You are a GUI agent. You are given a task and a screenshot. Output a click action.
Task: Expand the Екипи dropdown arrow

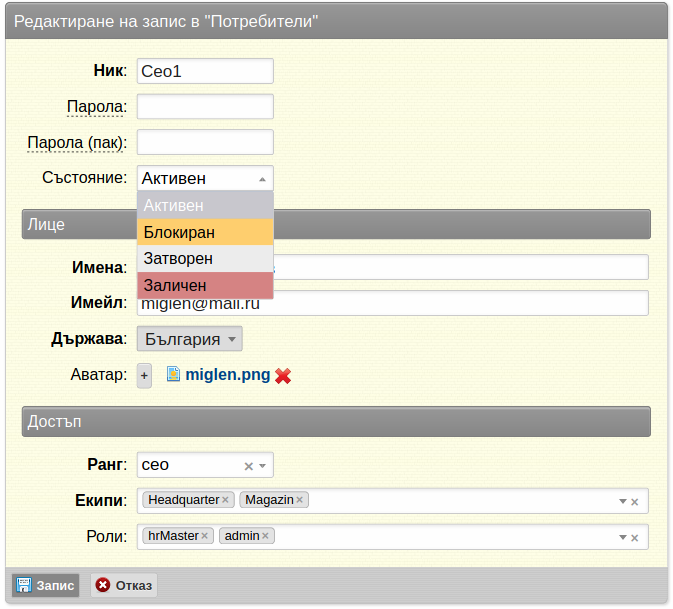[623, 501]
